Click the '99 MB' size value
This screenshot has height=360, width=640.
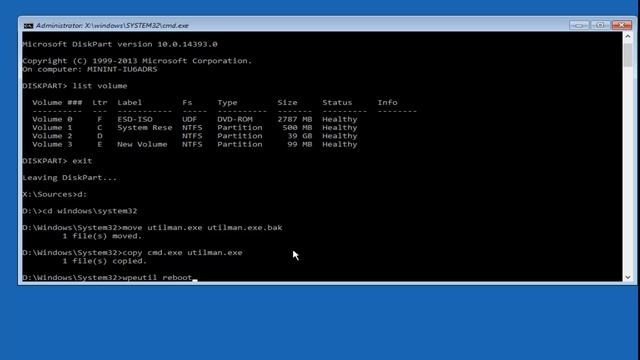[x=300, y=144]
